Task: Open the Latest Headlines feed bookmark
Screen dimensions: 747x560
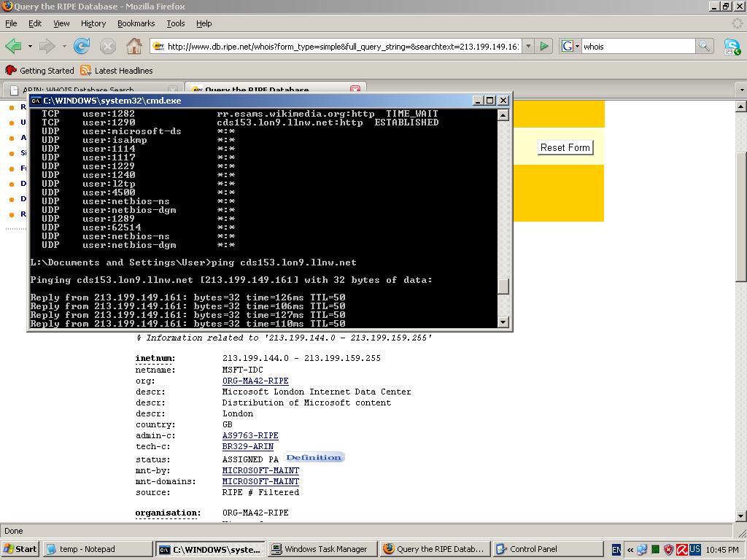Action: click(117, 71)
